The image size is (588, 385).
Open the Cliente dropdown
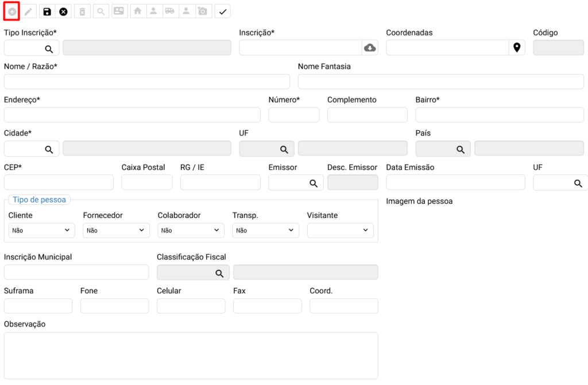pos(41,231)
